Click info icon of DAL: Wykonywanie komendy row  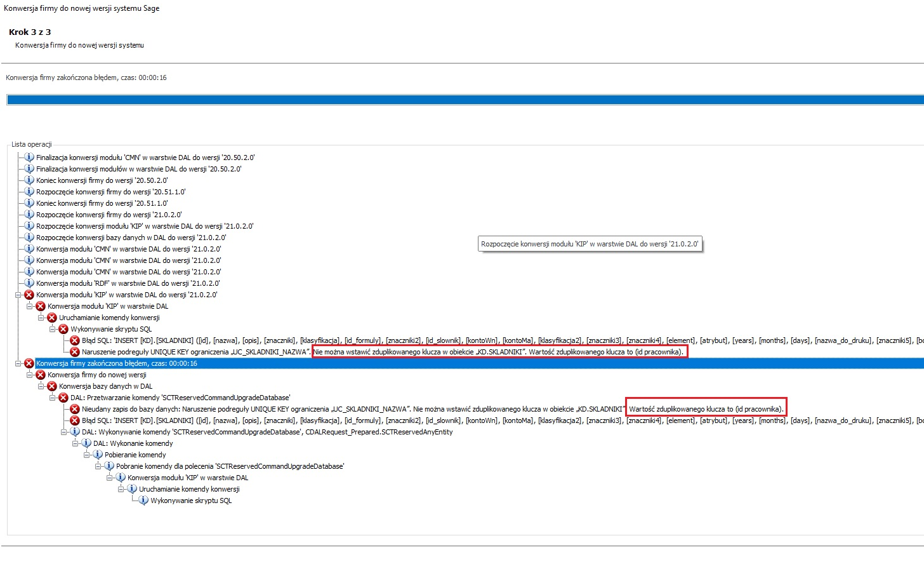click(x=75, y=432)
